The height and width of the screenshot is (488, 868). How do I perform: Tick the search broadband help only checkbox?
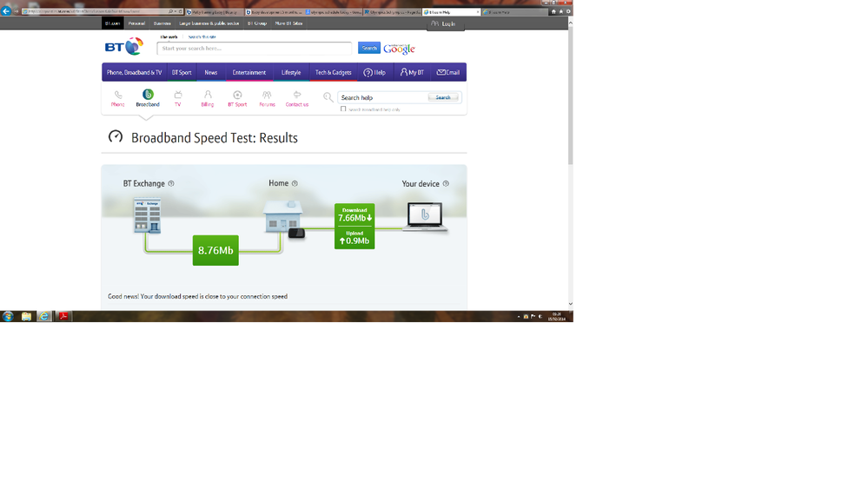pyautogui.click(x=343, y=109)
